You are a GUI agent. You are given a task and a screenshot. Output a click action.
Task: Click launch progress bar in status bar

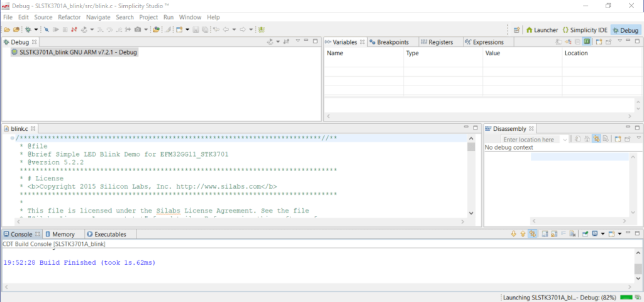click(626, 297)
